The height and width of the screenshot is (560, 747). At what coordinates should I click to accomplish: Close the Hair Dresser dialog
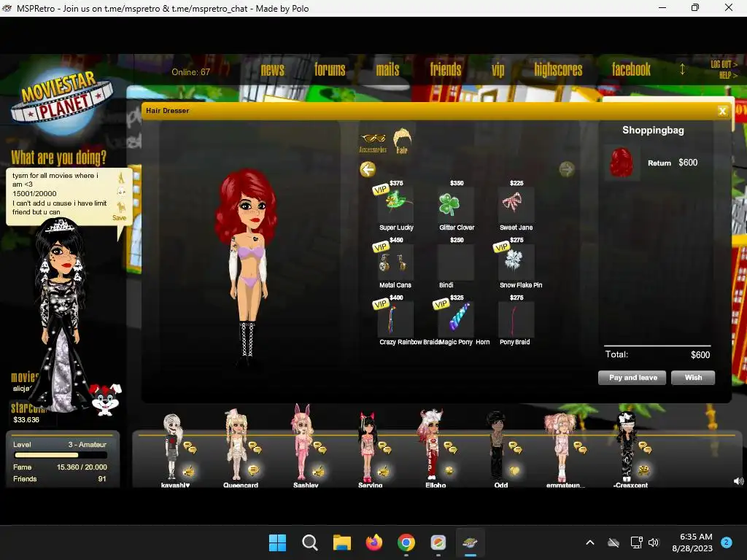[722, 111]
